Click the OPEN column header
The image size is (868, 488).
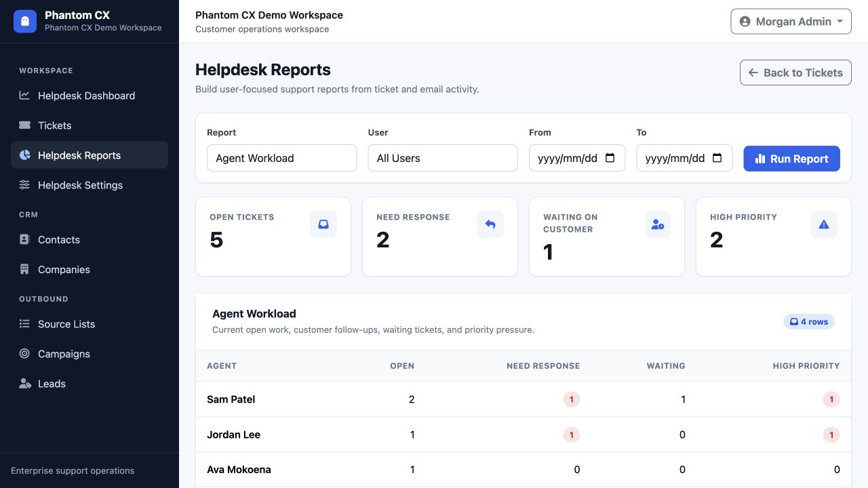(x=402, y=366)
